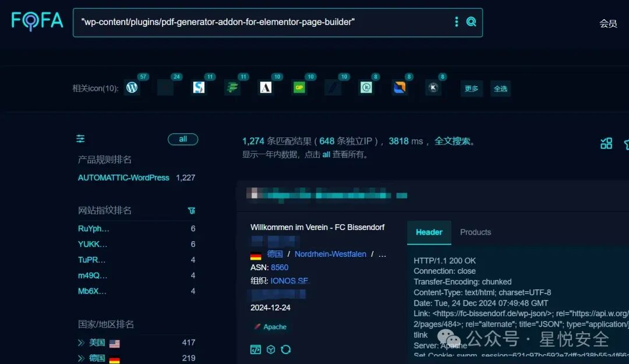This screenshot has width=629, height=364.
Task: Click the German flag in result card
Action: pyautogui.click(x=256, y=255)
